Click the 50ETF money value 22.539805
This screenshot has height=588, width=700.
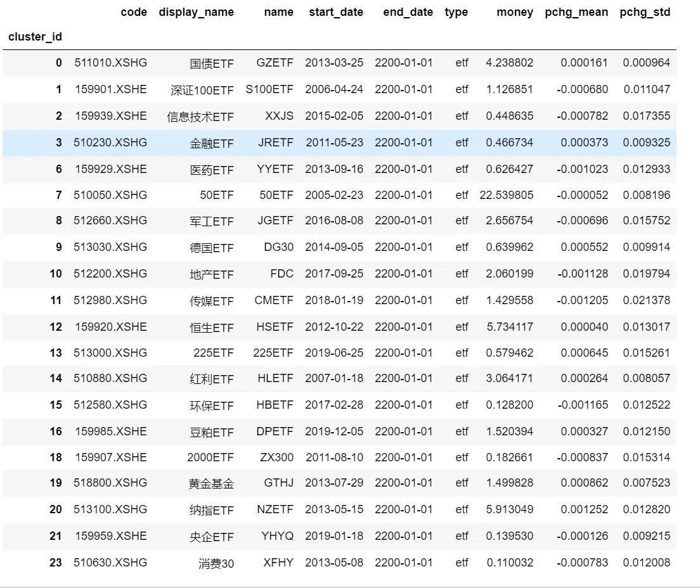point(506,195)
